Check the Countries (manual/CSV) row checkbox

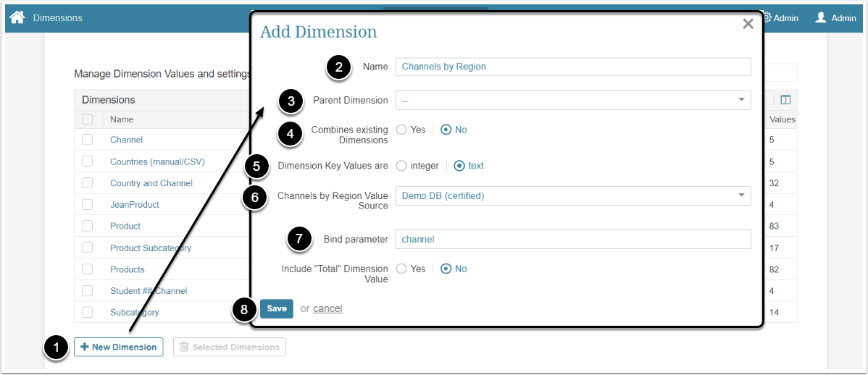88,161
